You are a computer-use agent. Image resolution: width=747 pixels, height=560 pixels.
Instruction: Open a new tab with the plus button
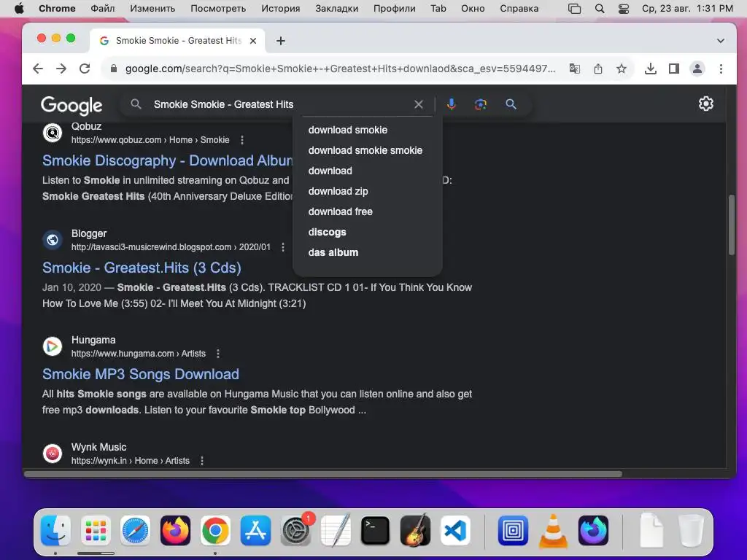click(x=281, y=41)
